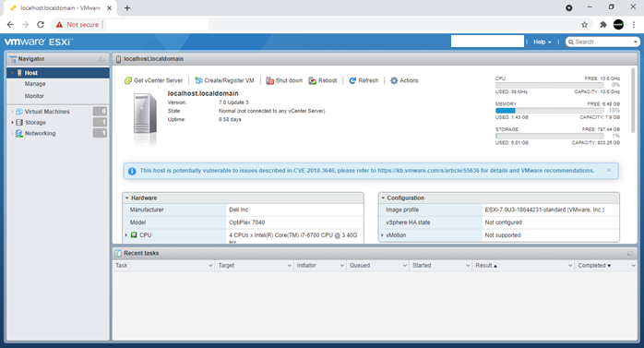Expand the Networking tree node
The height and width of the screenshot is (348, 644).
[12, 134]
